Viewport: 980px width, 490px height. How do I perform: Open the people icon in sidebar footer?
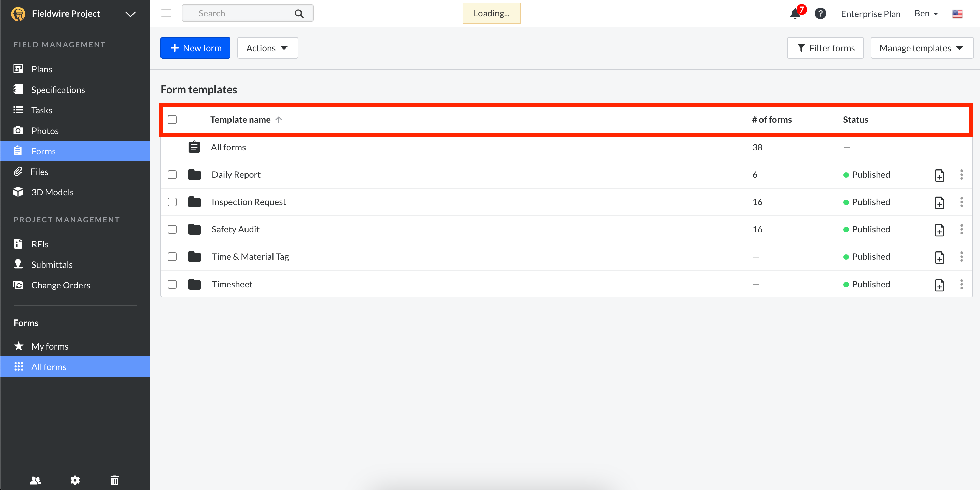point(36,480)
